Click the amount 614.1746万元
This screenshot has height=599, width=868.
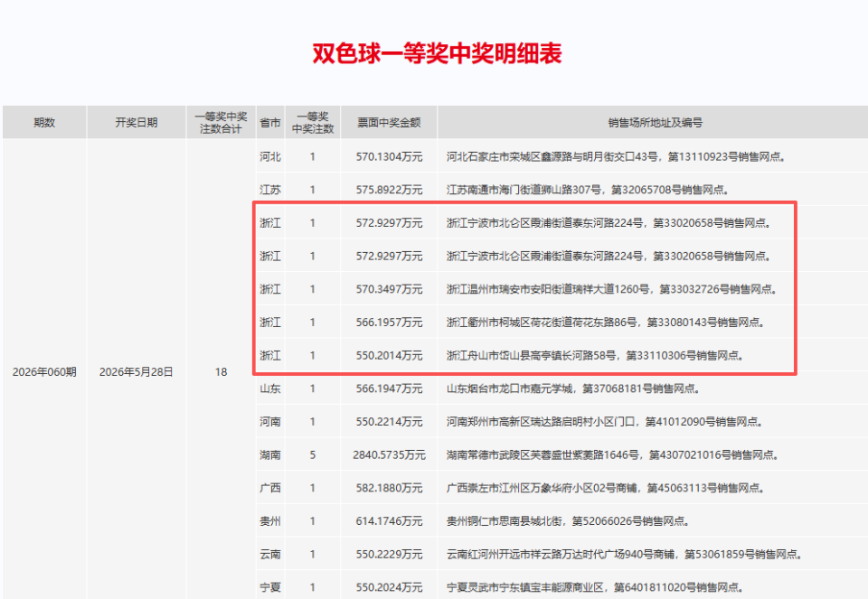pos(389,521)
